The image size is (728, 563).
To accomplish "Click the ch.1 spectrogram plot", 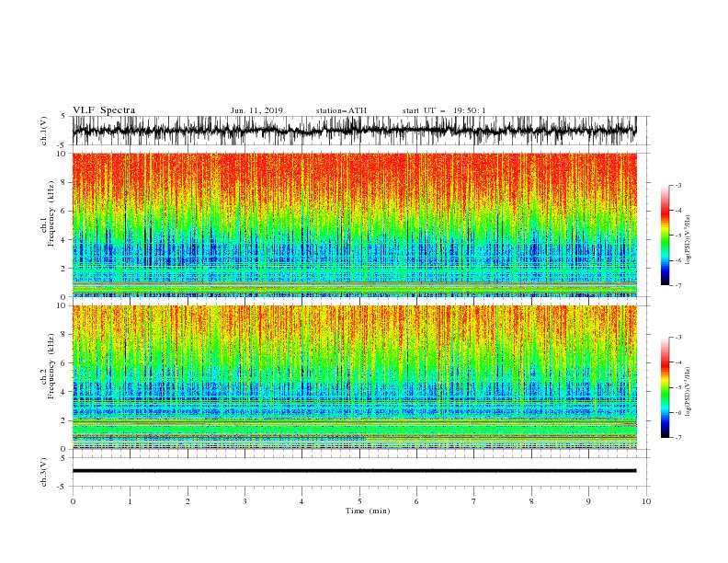I will [x=354, y=224].
